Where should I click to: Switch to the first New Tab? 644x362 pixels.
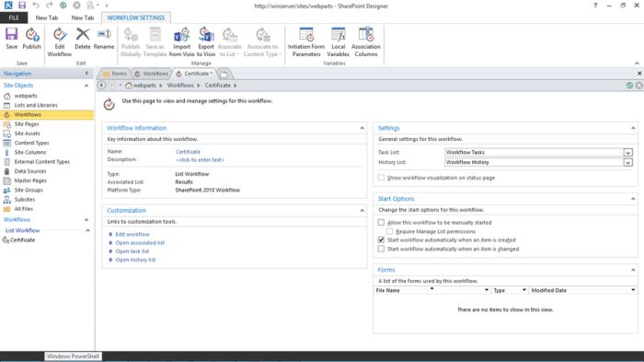pyautogui.click(x=46, y=18)
